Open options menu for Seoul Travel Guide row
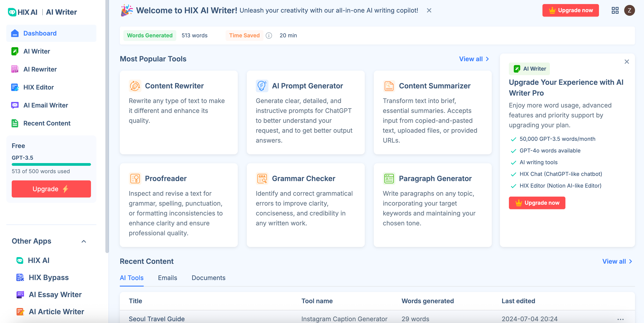Viewport: 644px width, 323px height. tap(621, 319)
